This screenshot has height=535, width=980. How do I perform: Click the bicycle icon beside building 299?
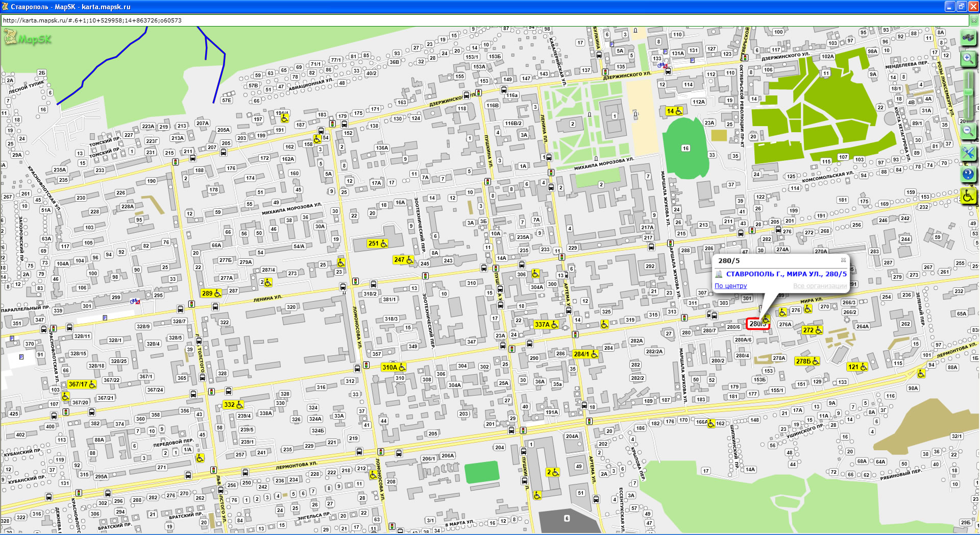(135, 301)
